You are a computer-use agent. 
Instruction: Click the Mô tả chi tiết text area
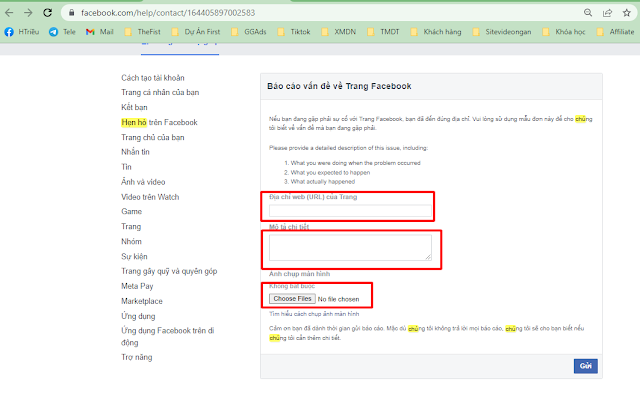point(350,247)
